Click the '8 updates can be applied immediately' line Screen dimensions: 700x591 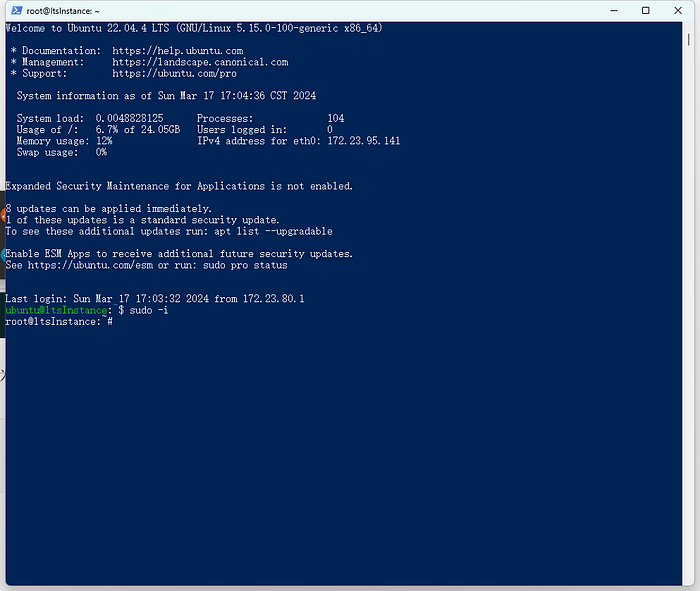coord(108,208)
